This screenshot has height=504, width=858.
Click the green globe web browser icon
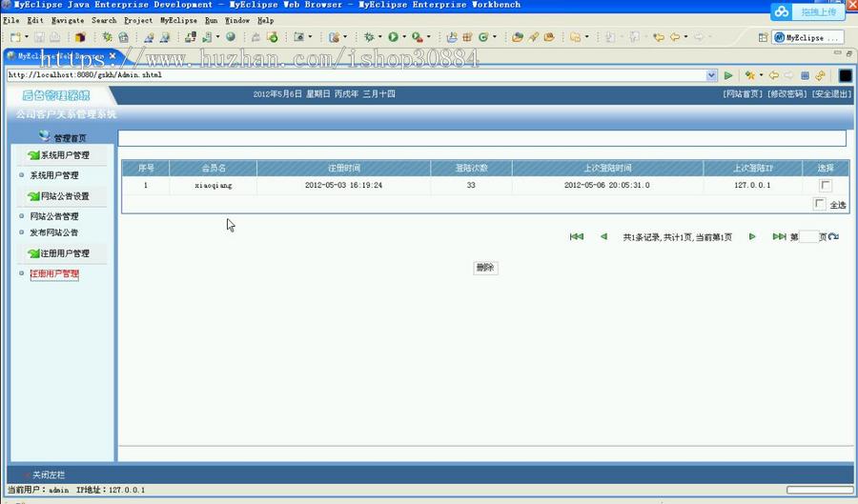[231, 36]
